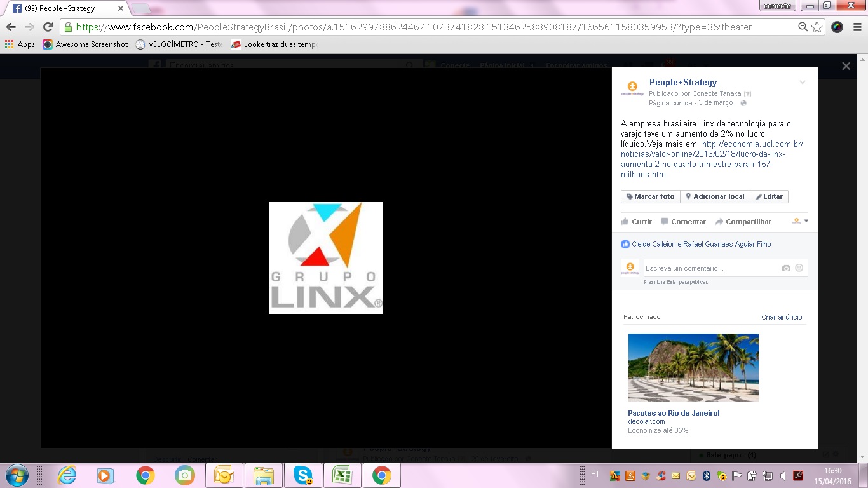This screenshot has width=868, height=488.
Task: Click Marcar foto button
Action: click(650, 197)
